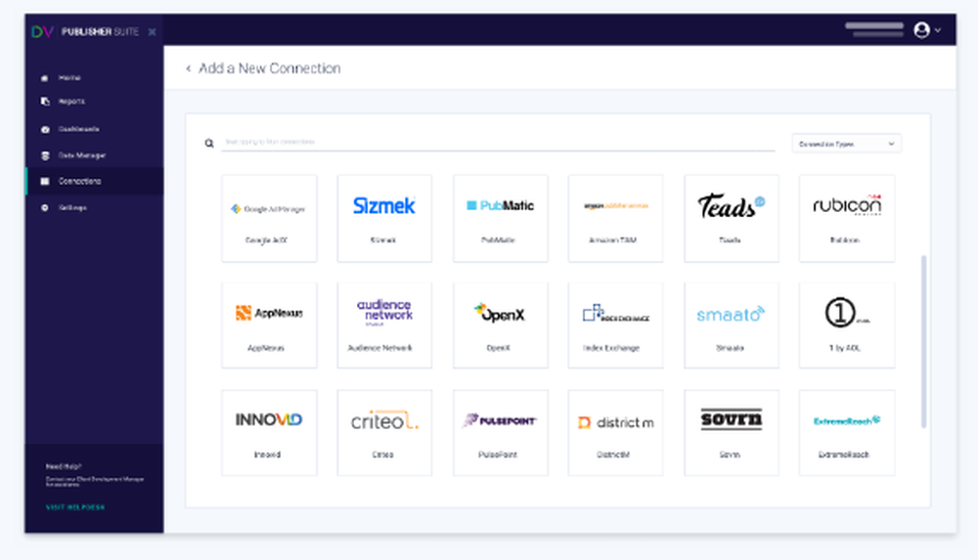Pick the Rubicon connection card

(847, 218)
